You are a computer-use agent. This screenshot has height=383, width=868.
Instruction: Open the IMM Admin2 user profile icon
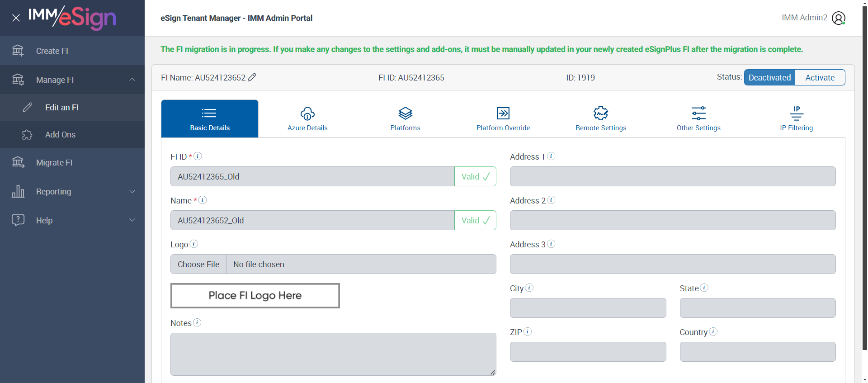point(838,18)
